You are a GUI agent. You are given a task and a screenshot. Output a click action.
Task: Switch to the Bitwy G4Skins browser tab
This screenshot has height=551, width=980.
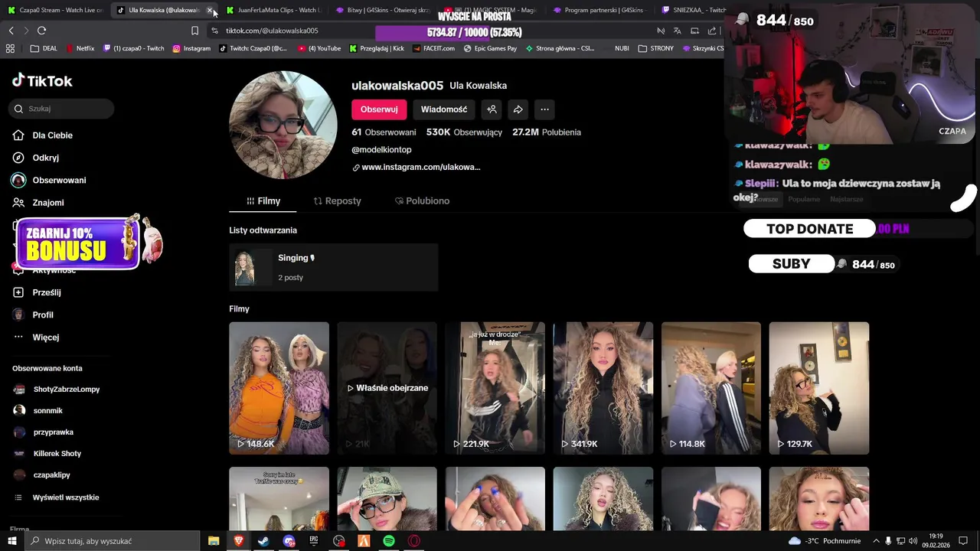pos(383,10)
